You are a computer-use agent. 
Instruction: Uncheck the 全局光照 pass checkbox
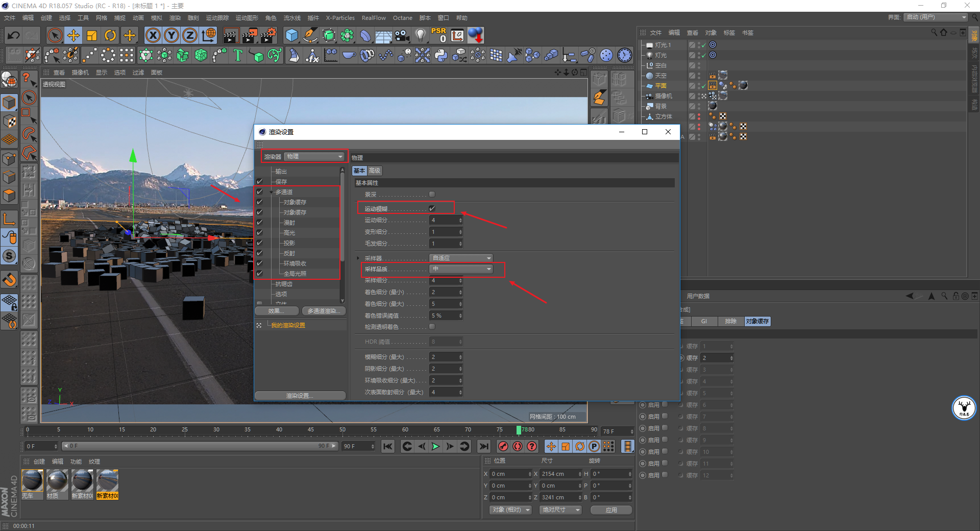(x=259, y=274)
